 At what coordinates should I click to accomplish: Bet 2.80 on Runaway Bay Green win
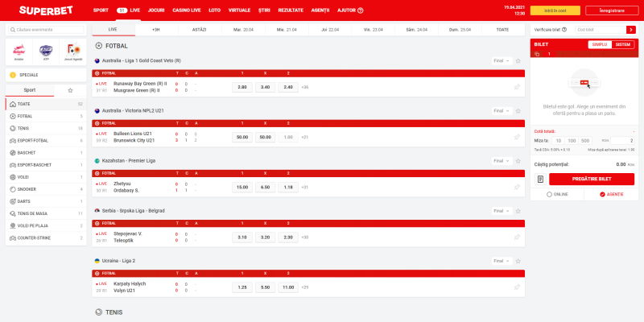pos(242,87)
